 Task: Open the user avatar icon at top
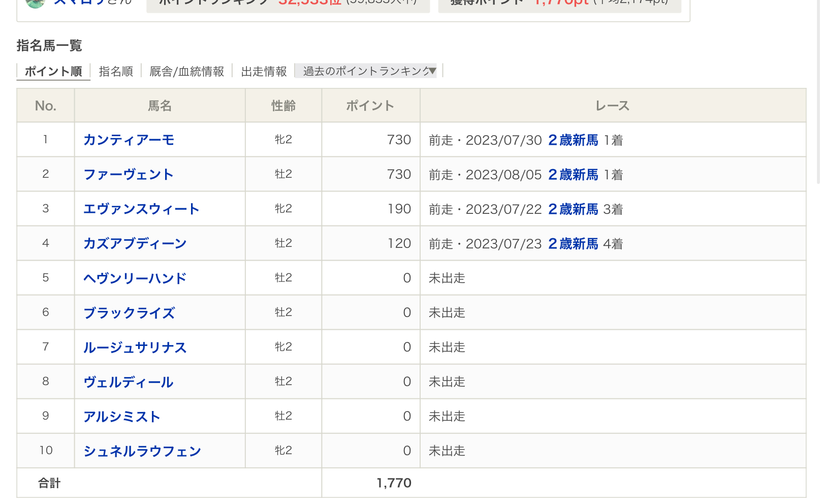coord(36,3)
